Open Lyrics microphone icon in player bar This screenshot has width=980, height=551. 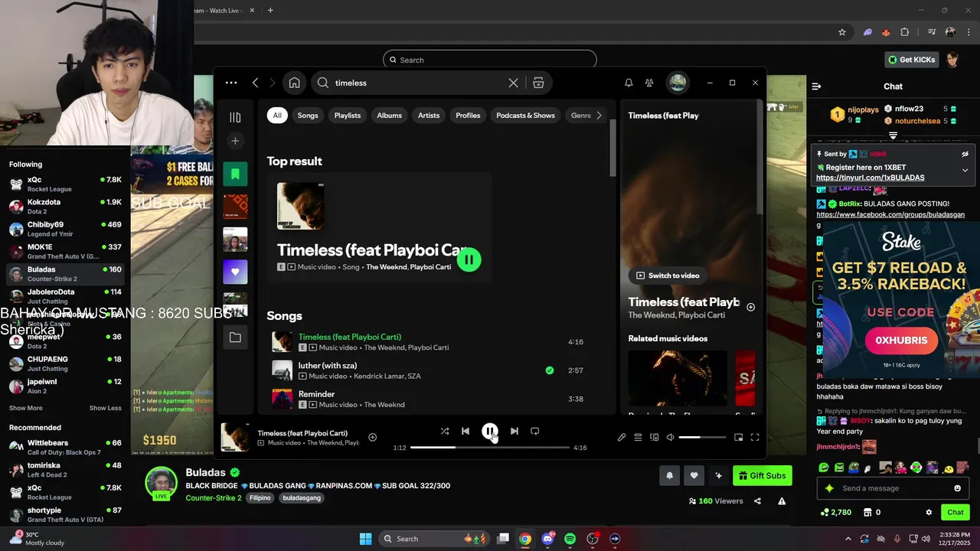(622, 437)
